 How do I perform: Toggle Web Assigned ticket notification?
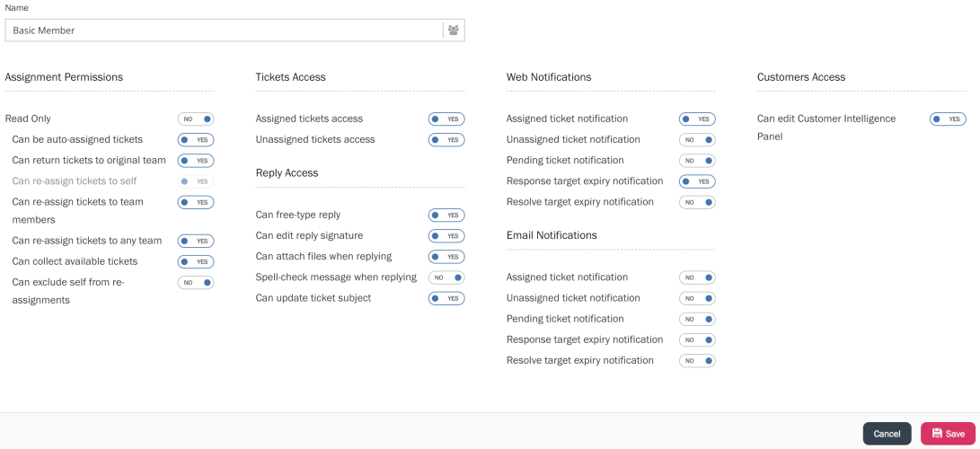[697, 119]
